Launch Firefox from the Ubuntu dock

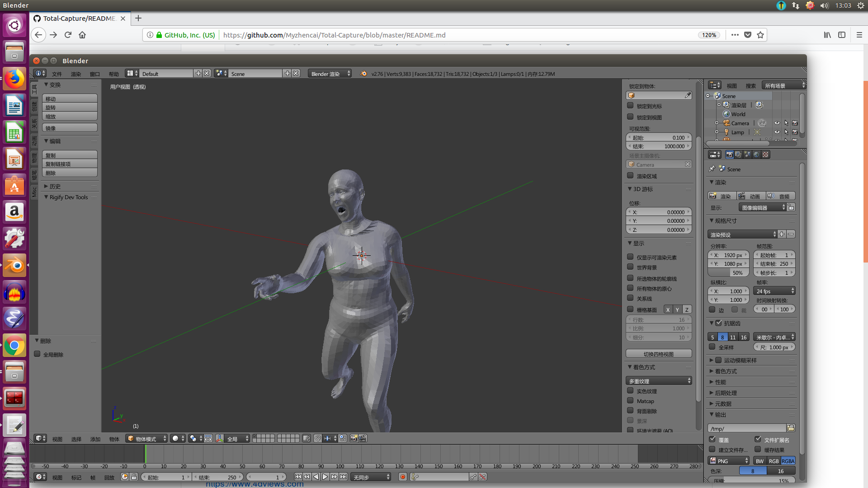coord(14,79)
